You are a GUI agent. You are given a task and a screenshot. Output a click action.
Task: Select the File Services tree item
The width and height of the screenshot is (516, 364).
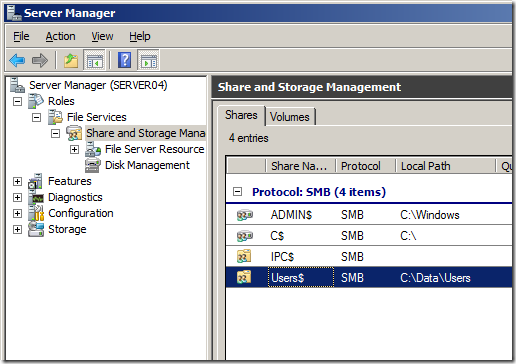(x=97, y=117)
